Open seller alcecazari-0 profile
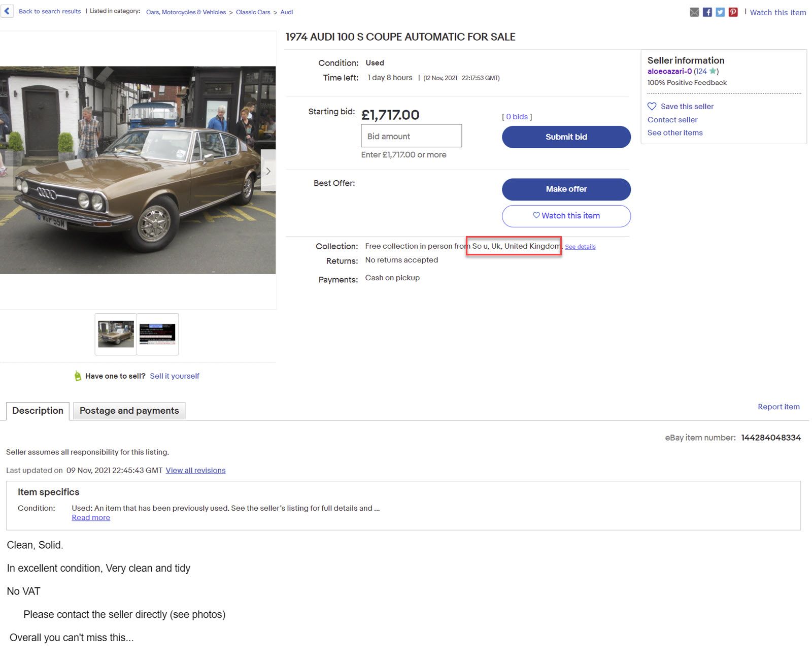Viewport: 812px width, 662px height. click(669, 71)
